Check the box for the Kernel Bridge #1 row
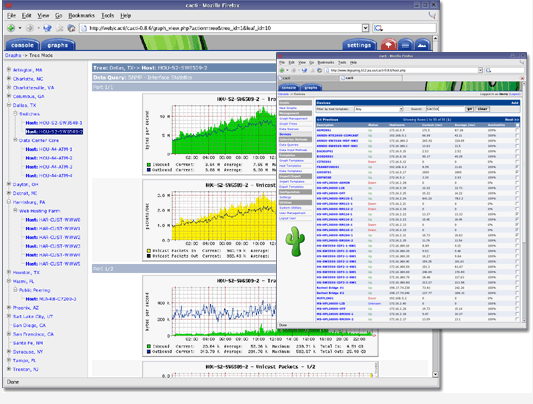The height and width of the screenshot is (404, 533). click(517, 287)
